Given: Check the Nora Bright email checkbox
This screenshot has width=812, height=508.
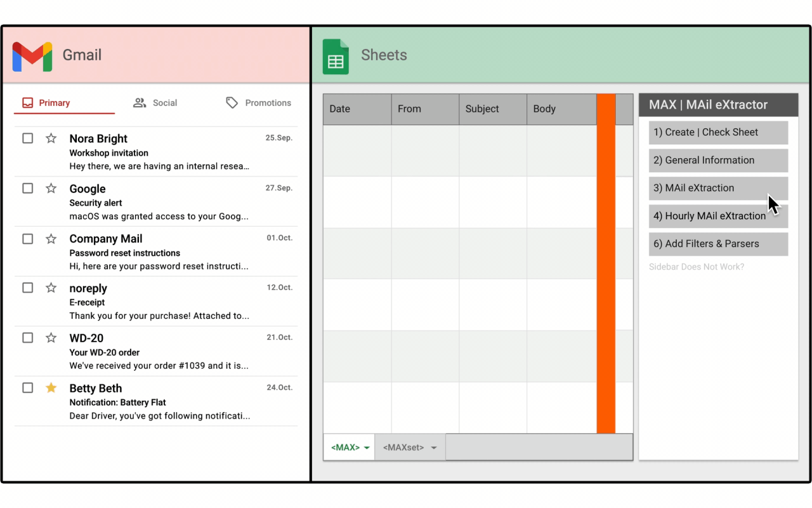Looking at the screenshot, I should (28, 138).
